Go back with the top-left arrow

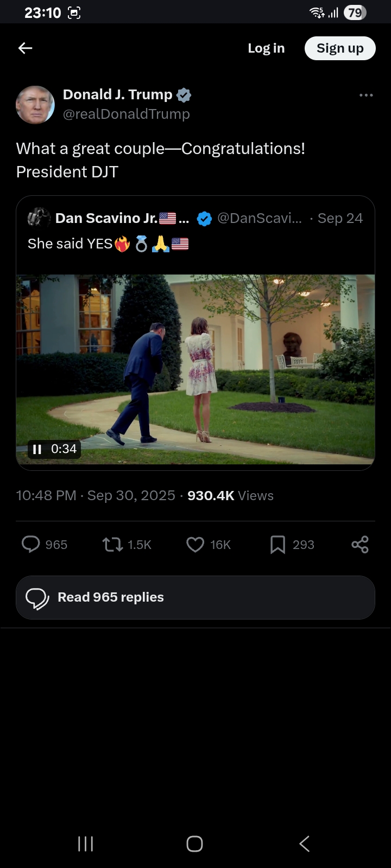26,48
